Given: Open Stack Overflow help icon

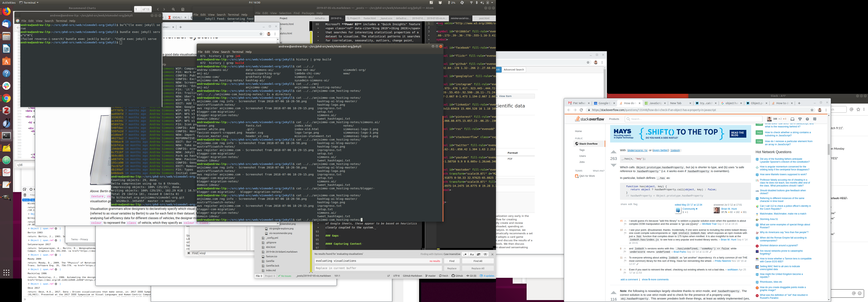Looking at the screenshot, I should [x=807, y=119].
